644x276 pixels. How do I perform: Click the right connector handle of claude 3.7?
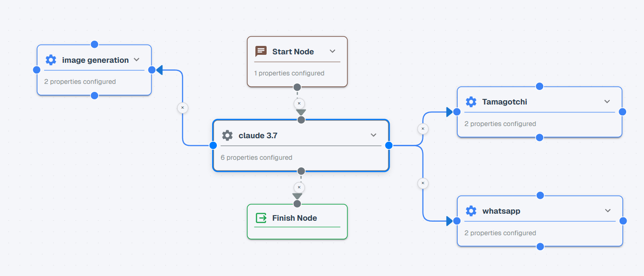coord(389,145)
